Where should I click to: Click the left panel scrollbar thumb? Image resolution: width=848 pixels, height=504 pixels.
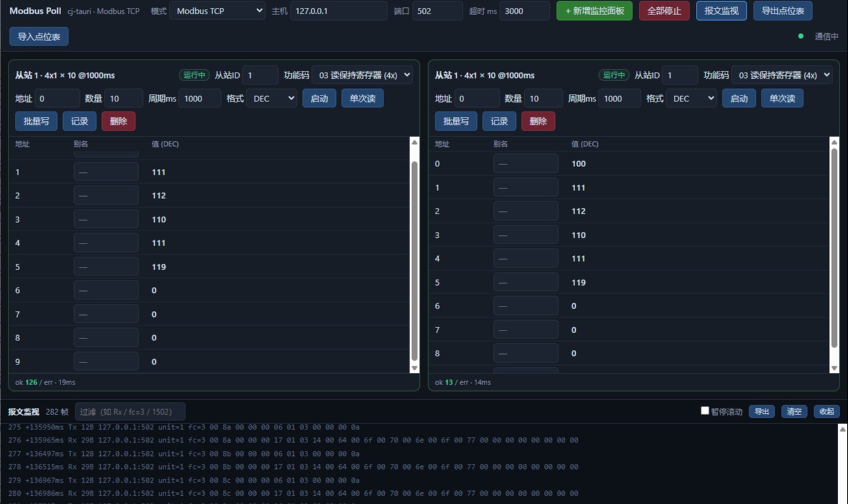pyautogui.click(x=415, y=261)
